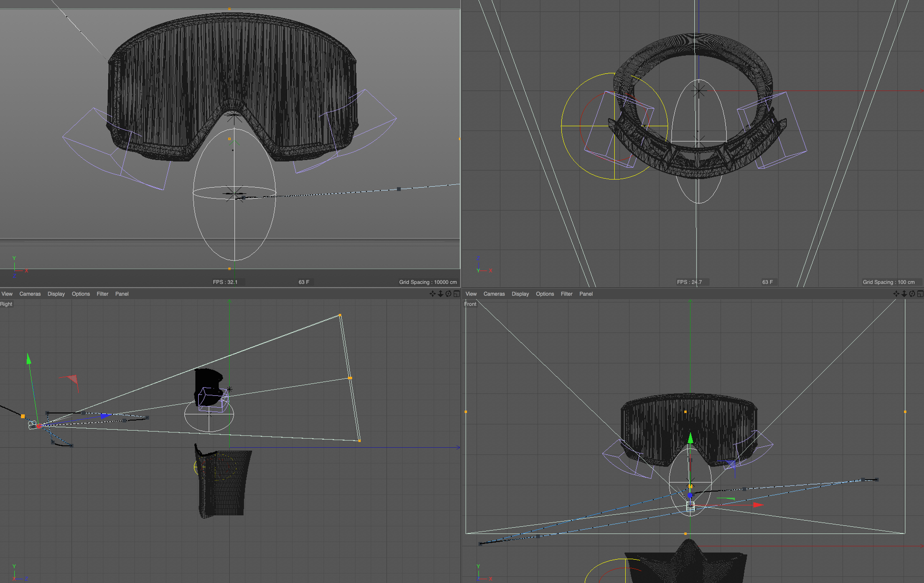Click orange right-edge handle of camera frame, Front viewport

(905, 412)
